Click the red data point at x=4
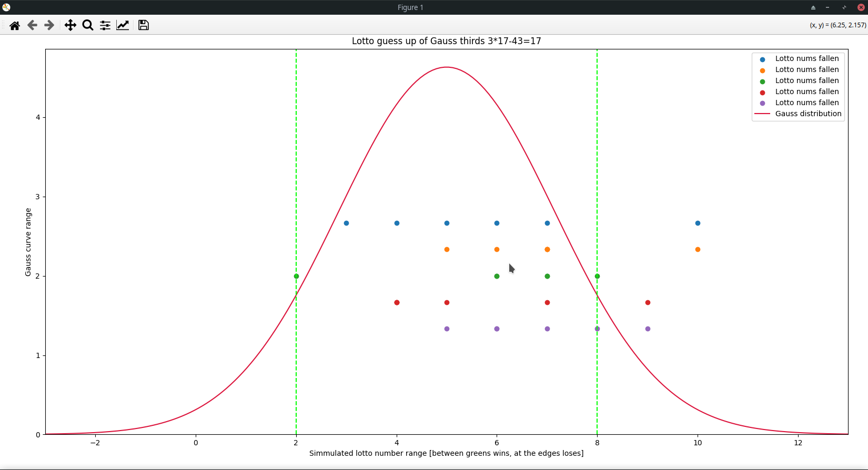The height and width of the screenshot is (470, 868). tap(397, 303)
